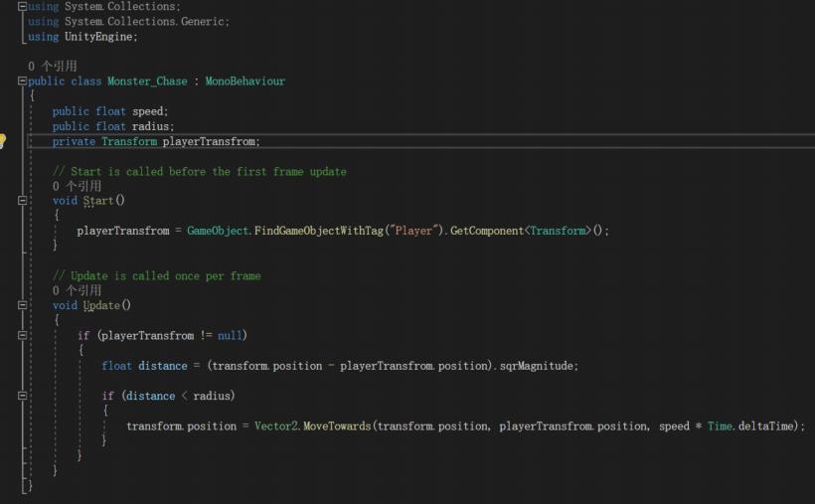This screenshot has width=815, height=504.
Task: Click sqrMagnitude property
Action: point(536,366)
